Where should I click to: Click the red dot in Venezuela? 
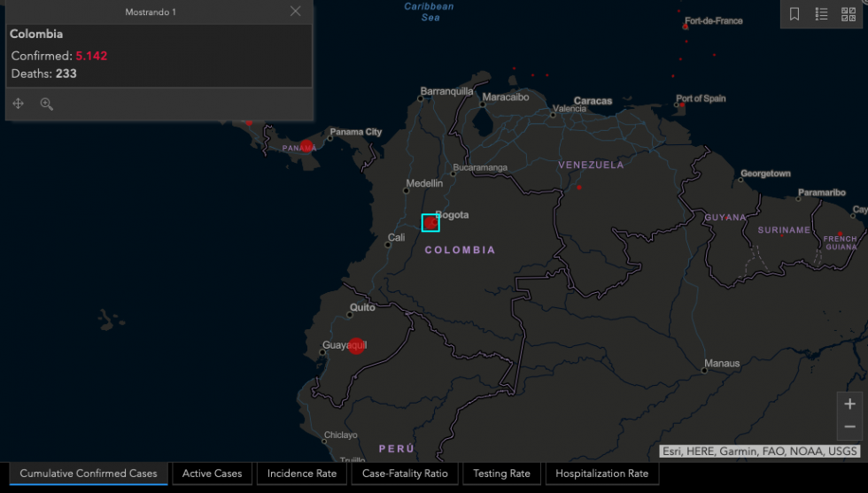[x=579, y=188]
